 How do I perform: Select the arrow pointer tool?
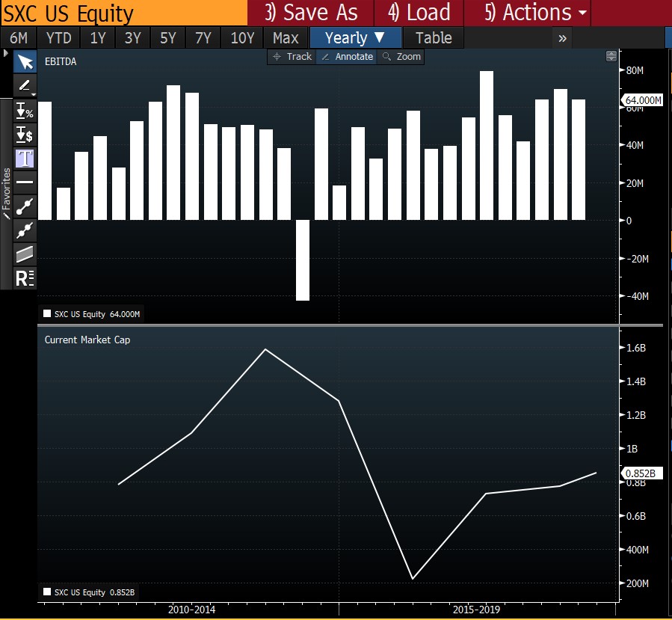(25, 61)
